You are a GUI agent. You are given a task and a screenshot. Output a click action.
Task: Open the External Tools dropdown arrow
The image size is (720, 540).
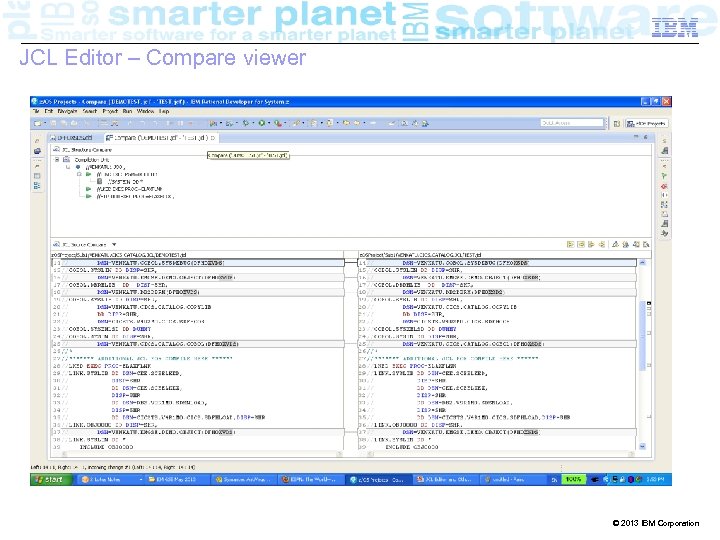pyautogui.click(x=285, y=123)
